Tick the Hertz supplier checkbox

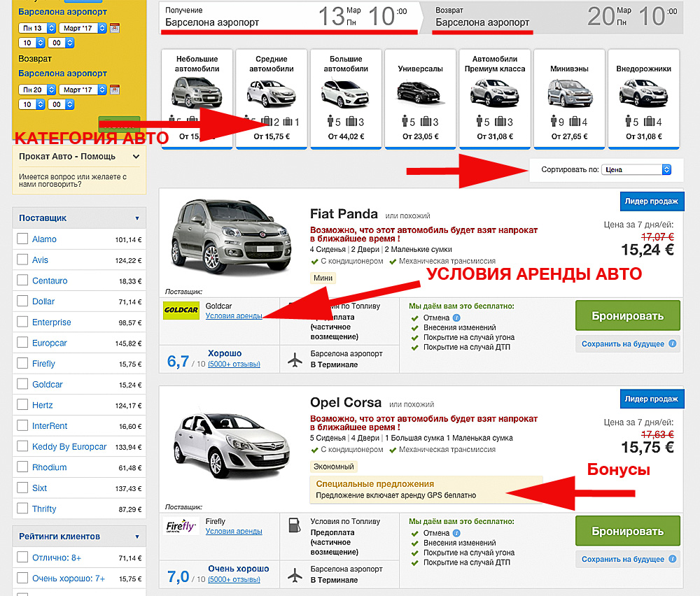22,404
